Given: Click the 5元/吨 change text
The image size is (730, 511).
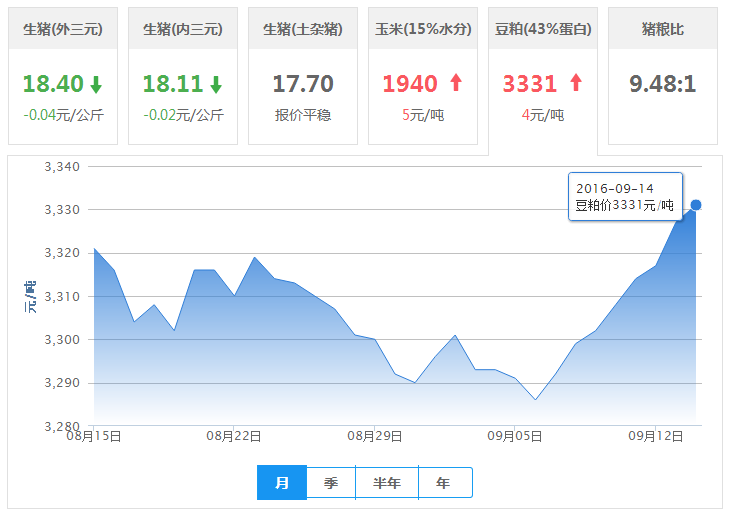Looking at the screenshot, I should coord(423,115).
